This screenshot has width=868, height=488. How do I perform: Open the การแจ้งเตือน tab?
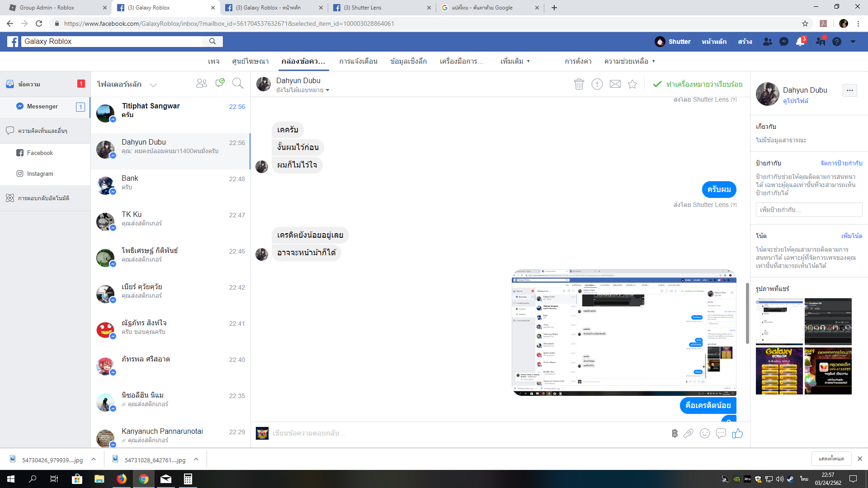(x=359, y=61)
